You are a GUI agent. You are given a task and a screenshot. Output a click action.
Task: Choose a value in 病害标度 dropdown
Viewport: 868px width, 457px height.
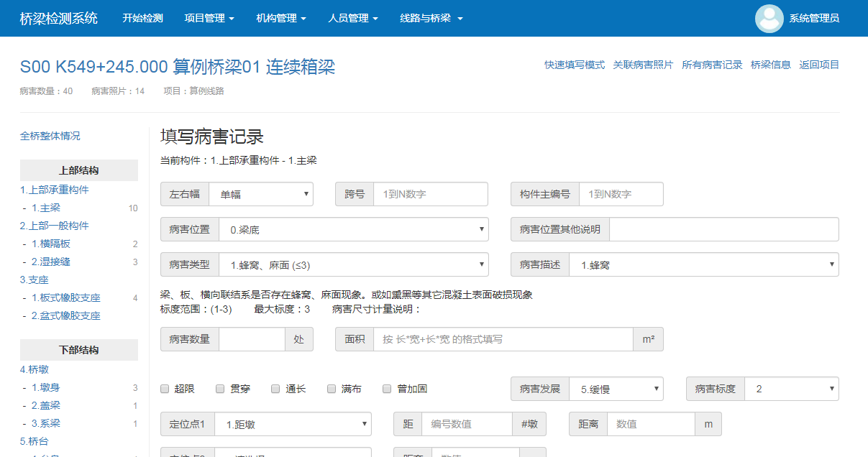point(791,389)
